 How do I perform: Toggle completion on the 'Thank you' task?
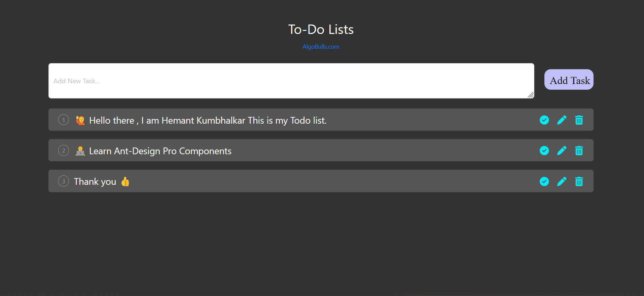(544, 181)
